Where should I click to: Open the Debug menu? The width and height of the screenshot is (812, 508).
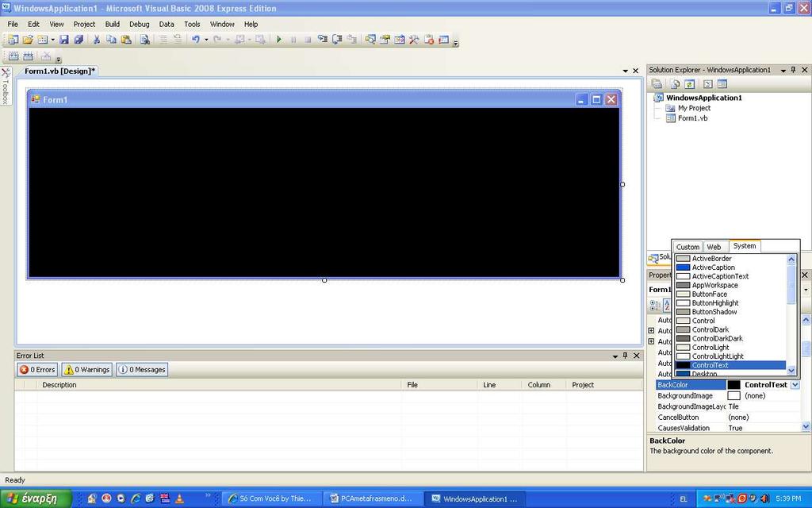(x=140, y=24)
